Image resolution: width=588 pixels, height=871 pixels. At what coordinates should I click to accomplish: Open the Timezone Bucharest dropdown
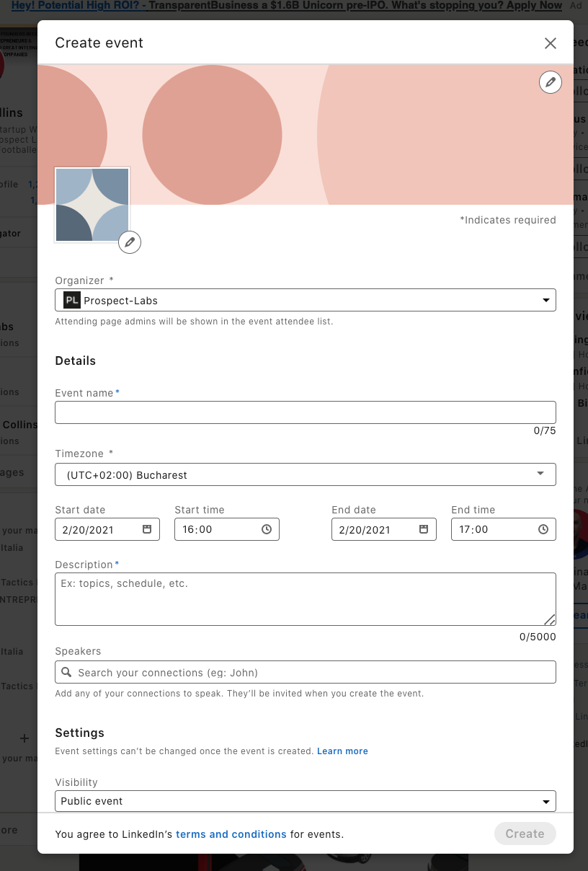point(306,474)
